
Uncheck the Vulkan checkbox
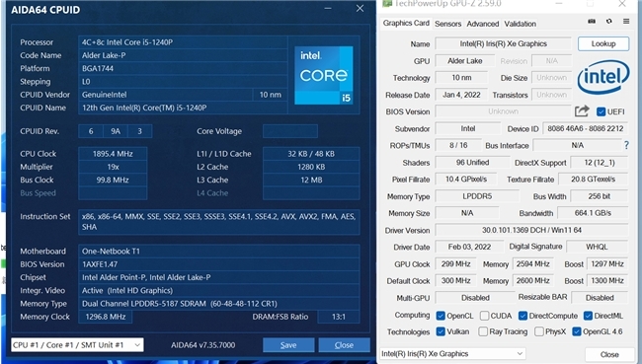pyautogui.click(x=441, y=331)
